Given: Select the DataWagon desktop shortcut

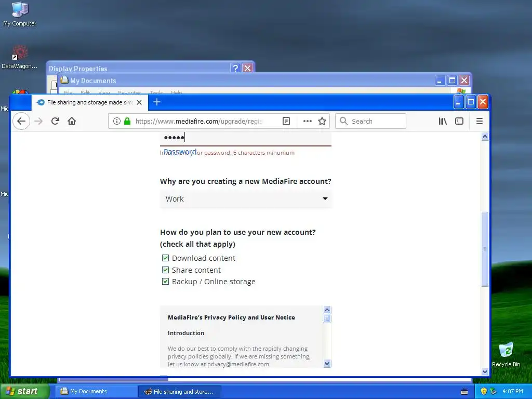Looking at the screenshot, I should [x=20, y=57].
